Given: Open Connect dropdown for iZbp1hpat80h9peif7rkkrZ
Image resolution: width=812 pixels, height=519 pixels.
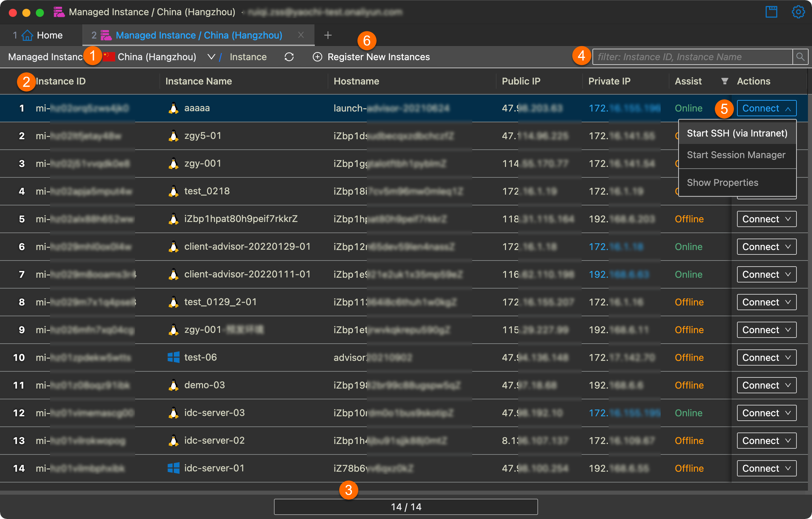Looking at the screenshot, I should tap(766, 219).
